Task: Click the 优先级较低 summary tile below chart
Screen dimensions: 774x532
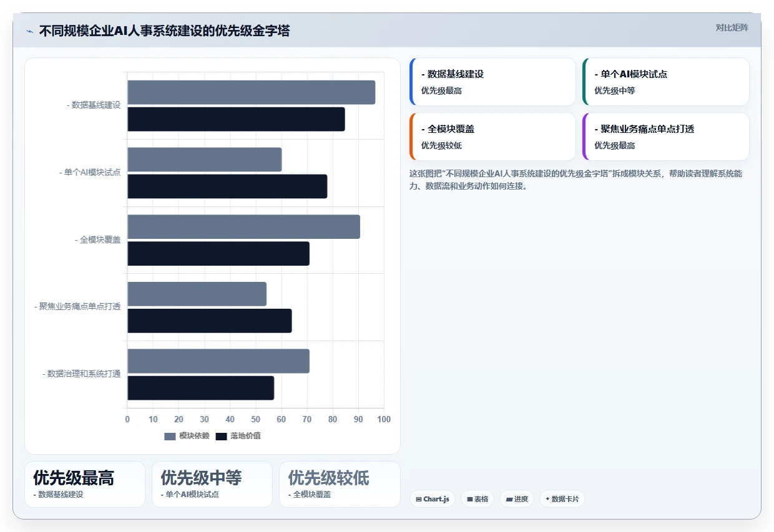Action: [340, 484]
